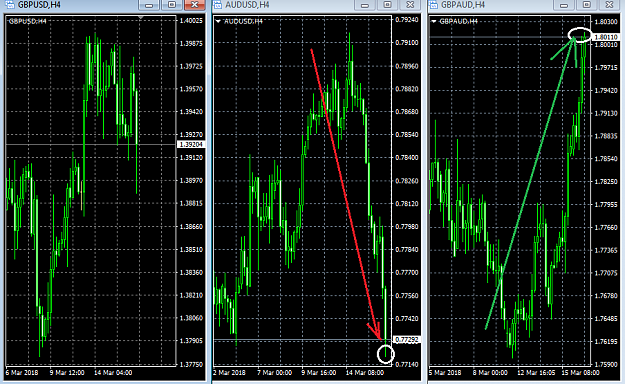Click the 1.77955 price scale label
Screen dimensions: 625x384
click(606, 205)
